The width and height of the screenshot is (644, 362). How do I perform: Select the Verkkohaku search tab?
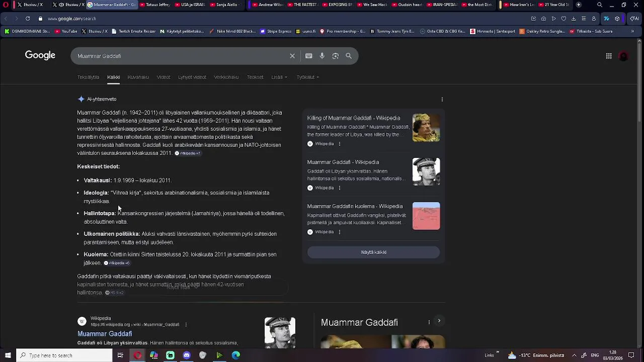coord(226,77)
